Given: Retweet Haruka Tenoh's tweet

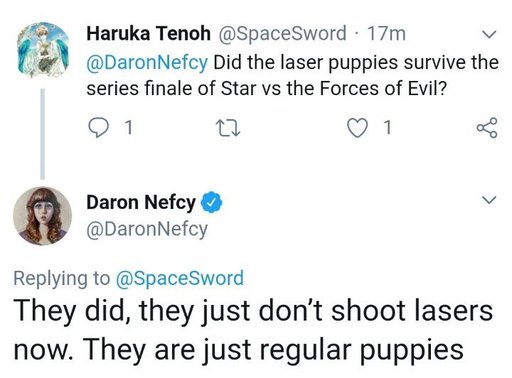Looking at the screenshot, I should [228, 128].
